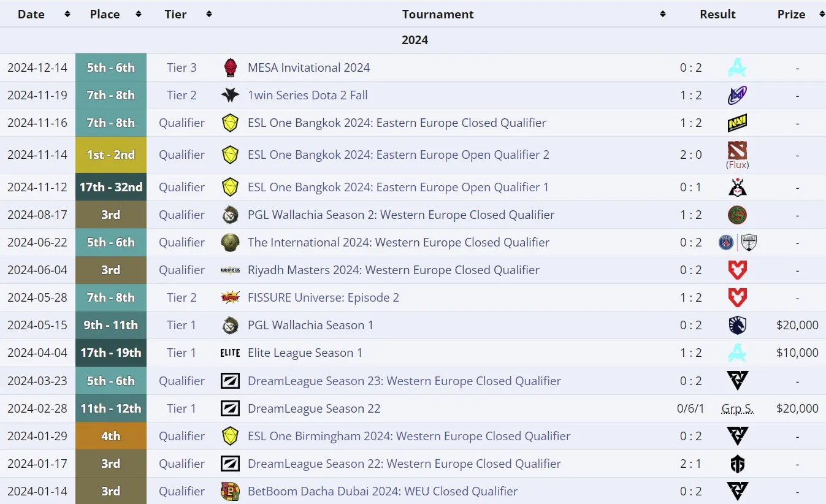The width and height of the screenshot is (826, 504).
Task: Sort table by Tier column arrows
Action: tap(209, 13)
